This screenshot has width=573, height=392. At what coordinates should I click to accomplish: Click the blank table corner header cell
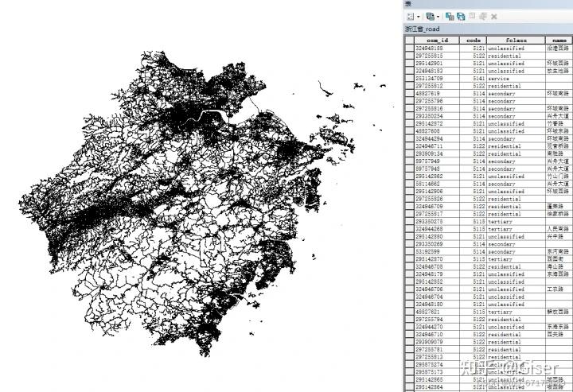click(x=409, y=40)
